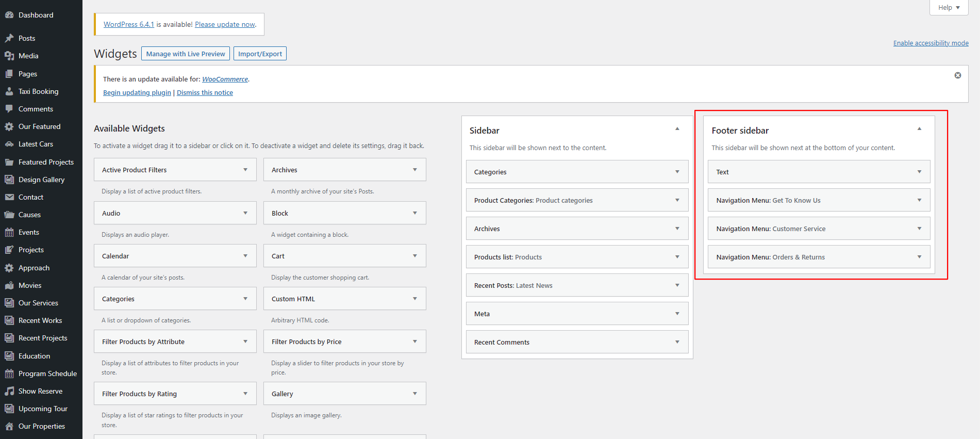
Task: Expand the Custom HTML widget options
Action: click(x=414, y=299)
